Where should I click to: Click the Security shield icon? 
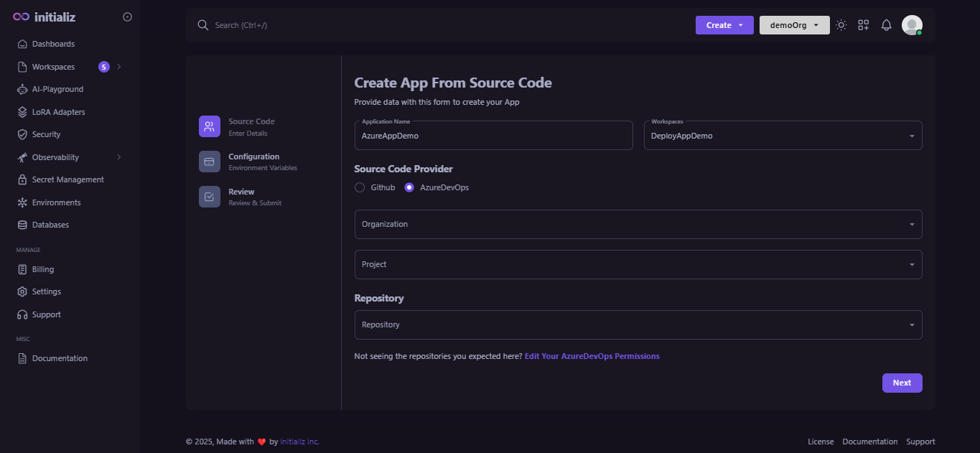[22, 134]
